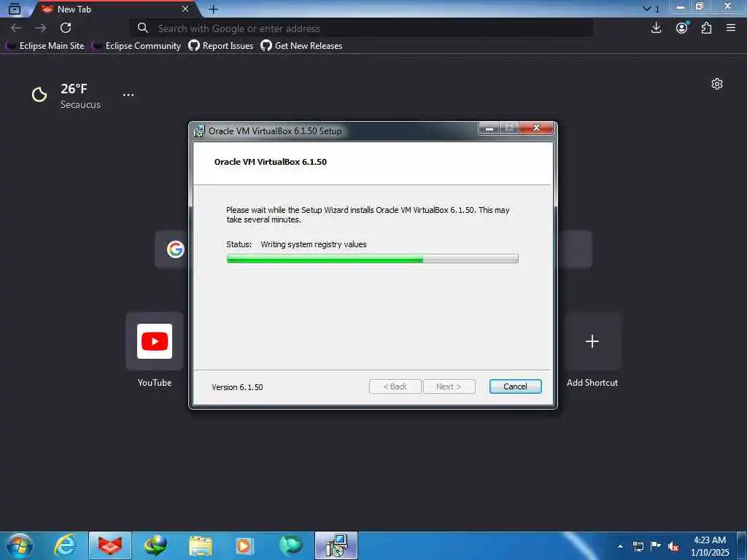Screen dimensions: 747x560
Task: Close the New Tab browser tab
Action: 185,9
